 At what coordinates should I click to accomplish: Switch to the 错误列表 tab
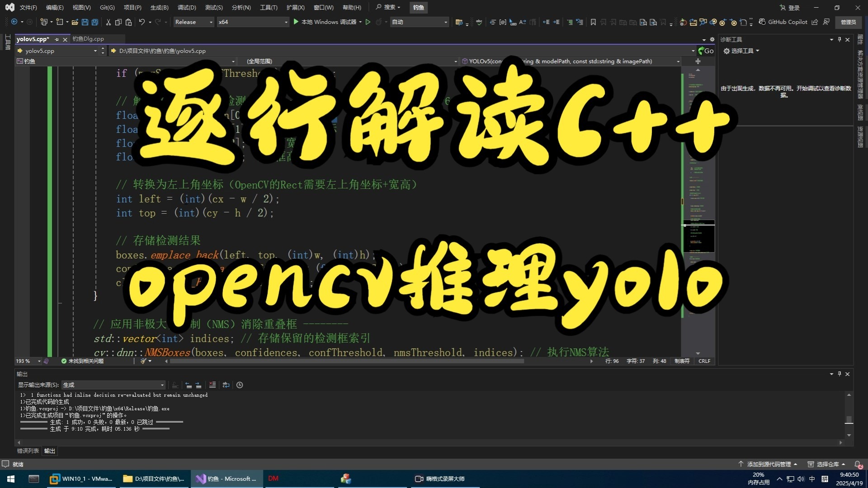(28, 451)
